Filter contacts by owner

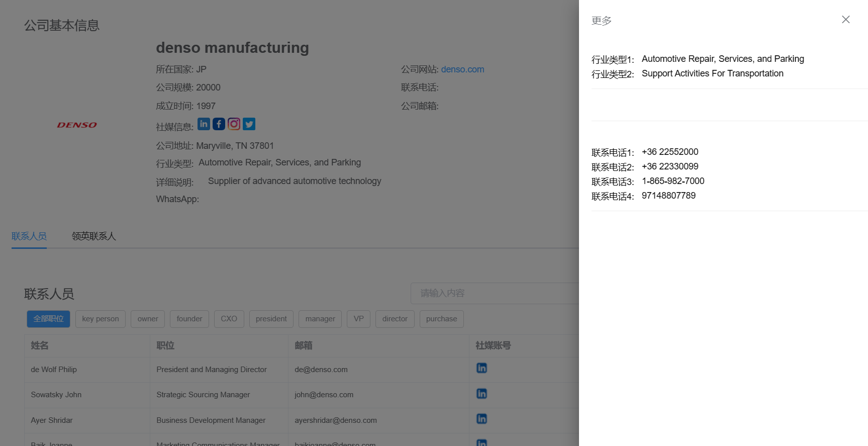(148, 319)
